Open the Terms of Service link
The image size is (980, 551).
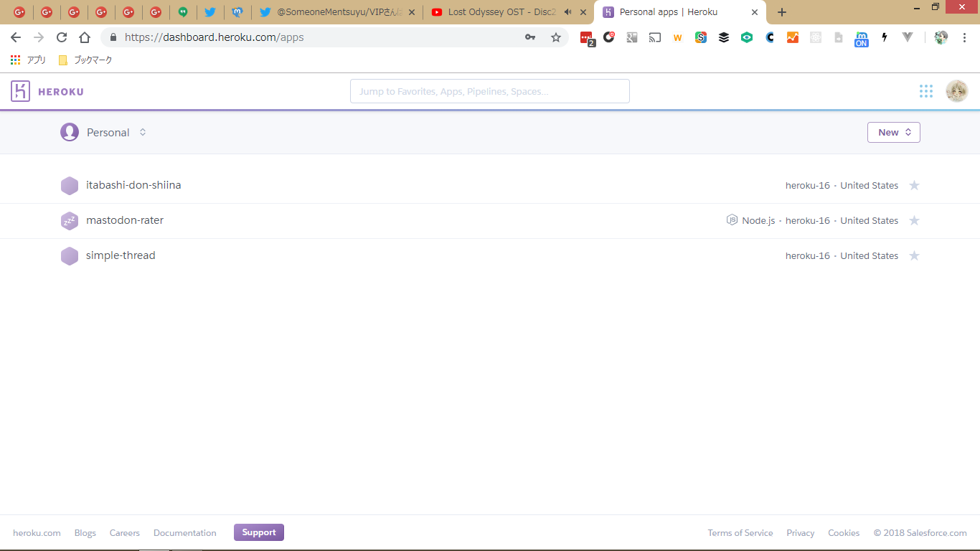pos(740,533)
